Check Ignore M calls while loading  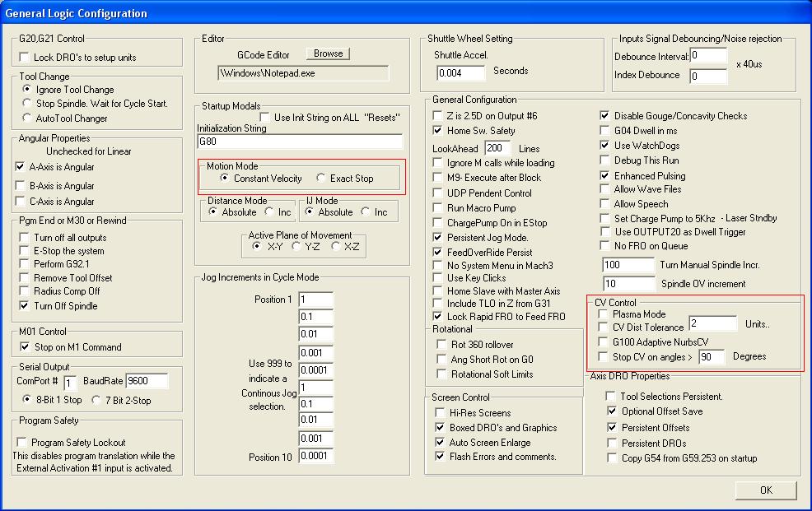[437, 162]
